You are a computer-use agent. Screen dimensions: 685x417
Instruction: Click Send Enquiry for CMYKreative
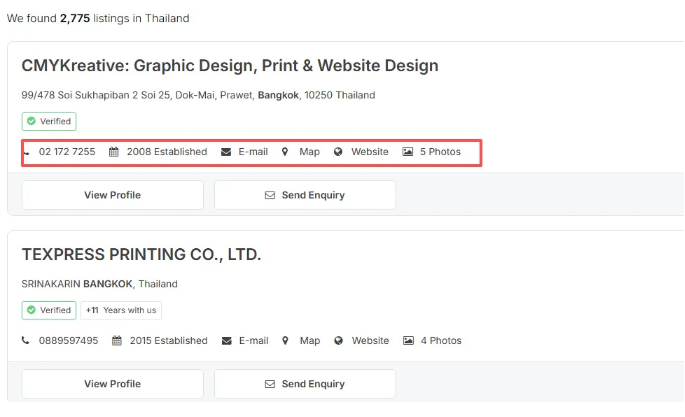point(305,195)
